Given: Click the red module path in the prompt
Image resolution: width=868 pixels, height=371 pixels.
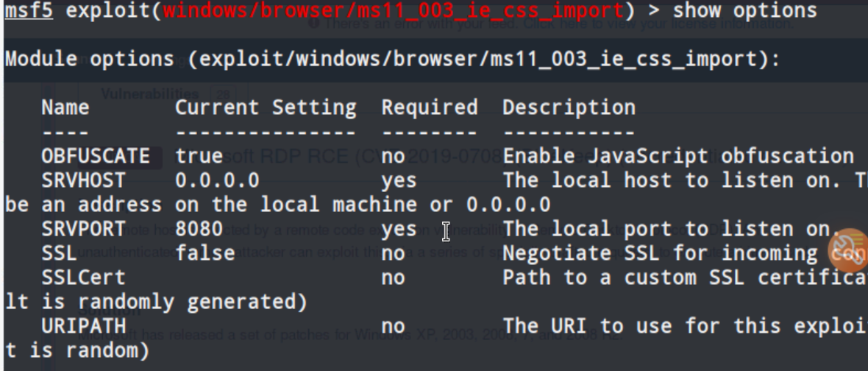Looking at the screenshot, I should click(x=393, y=10).
